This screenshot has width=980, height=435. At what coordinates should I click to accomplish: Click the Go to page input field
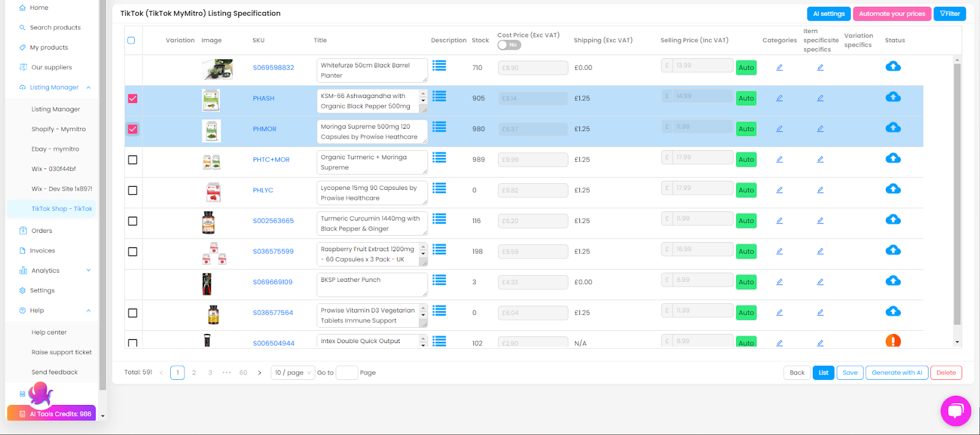pyautogui.click(x=347, y=373)
